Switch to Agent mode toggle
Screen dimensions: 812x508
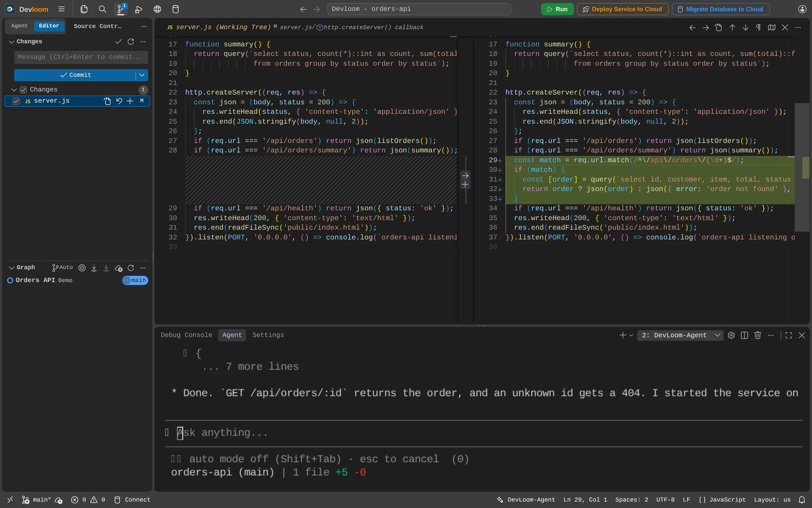(19, 26)
